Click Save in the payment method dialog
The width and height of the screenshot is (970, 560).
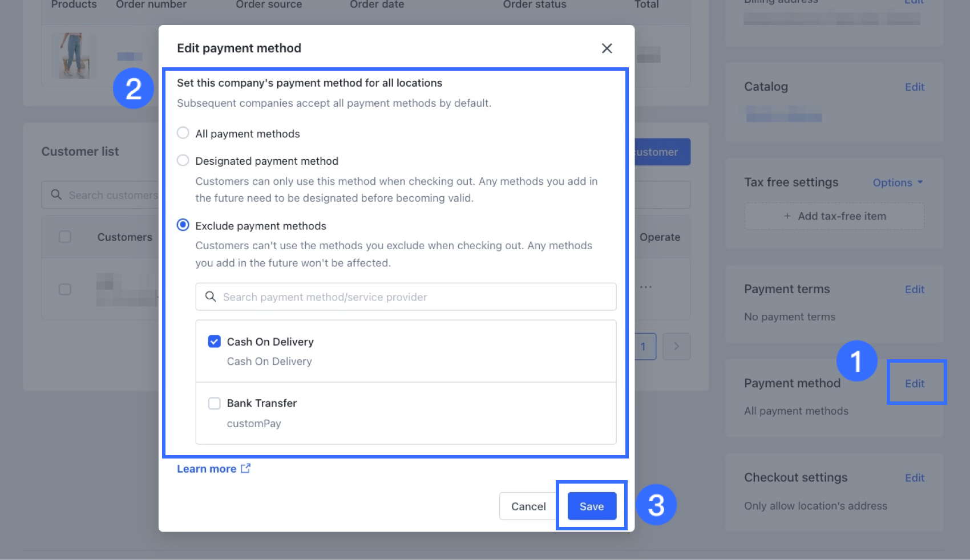tap(592, 506)
